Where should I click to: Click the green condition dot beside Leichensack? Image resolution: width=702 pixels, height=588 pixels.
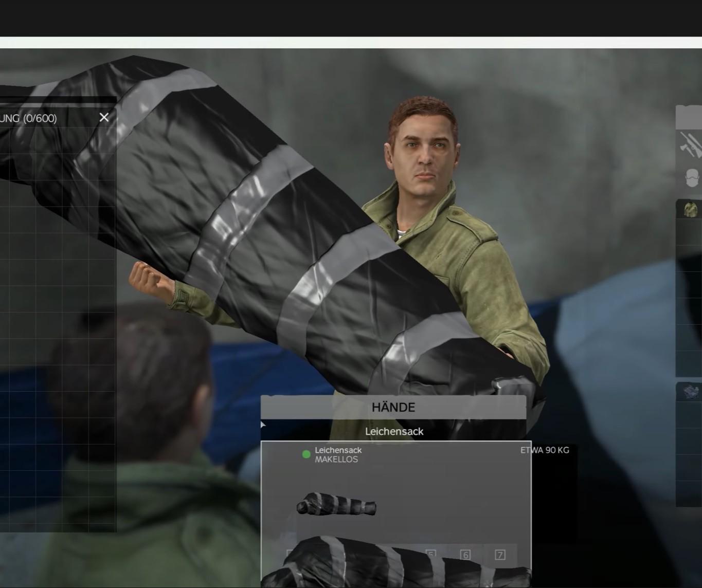tap(307, 454)
